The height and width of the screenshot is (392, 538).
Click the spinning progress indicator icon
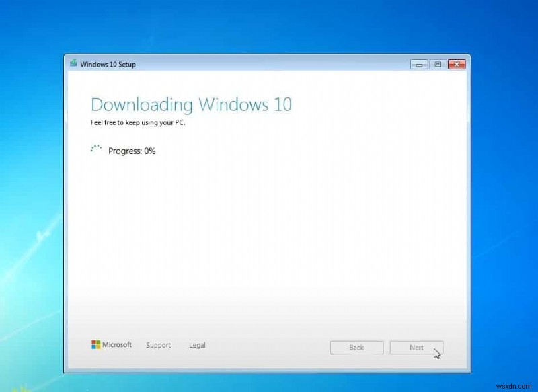coord(95,149)
